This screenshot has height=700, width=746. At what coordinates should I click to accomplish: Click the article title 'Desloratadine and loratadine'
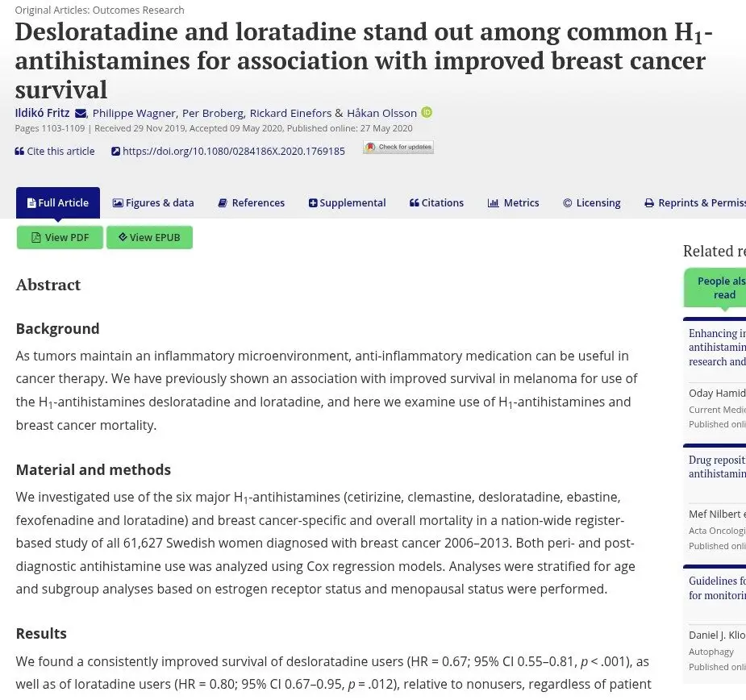[364, 60]
